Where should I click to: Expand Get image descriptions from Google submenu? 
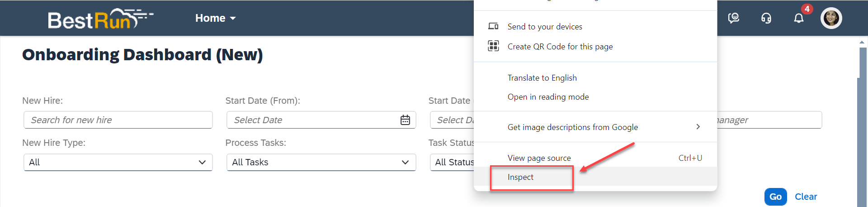[x=595, y=127]
